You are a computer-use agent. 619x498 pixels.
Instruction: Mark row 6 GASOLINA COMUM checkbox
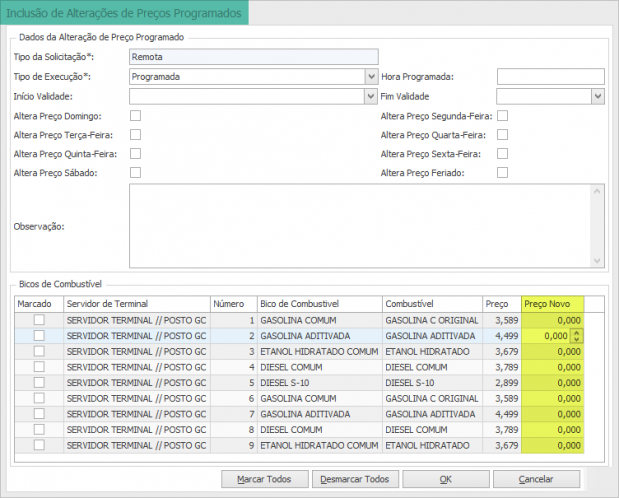[39, 398]
